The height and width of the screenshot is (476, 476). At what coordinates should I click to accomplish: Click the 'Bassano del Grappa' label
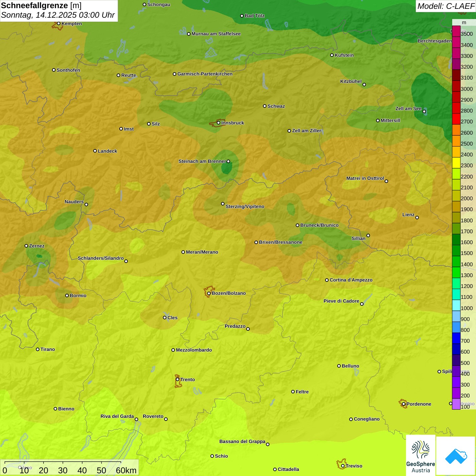[242, 441]
